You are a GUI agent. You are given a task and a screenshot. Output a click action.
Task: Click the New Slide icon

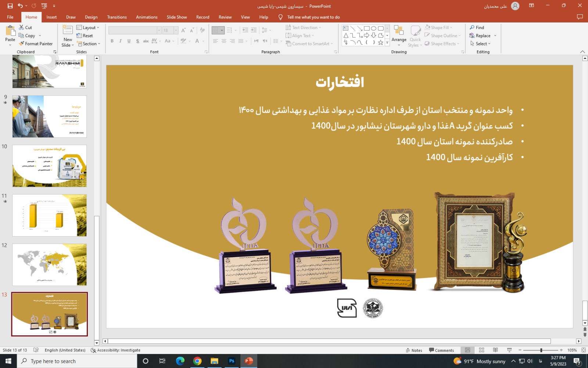pos(68,31)
